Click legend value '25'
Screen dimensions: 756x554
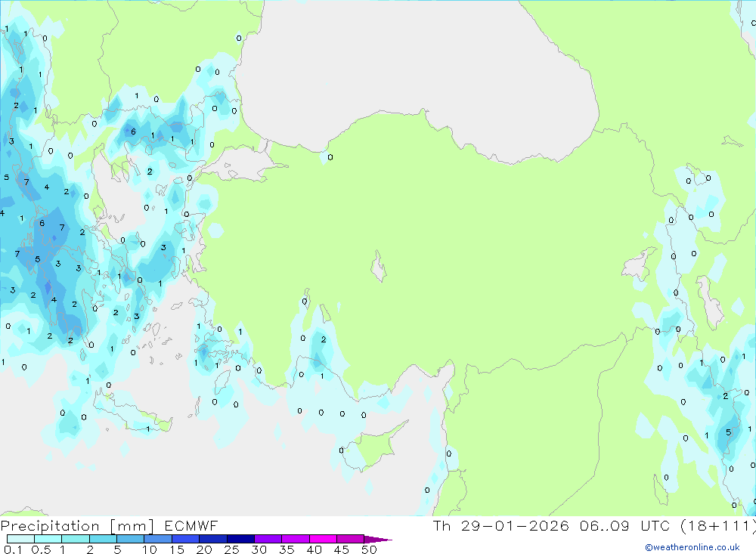pos(231,549)
